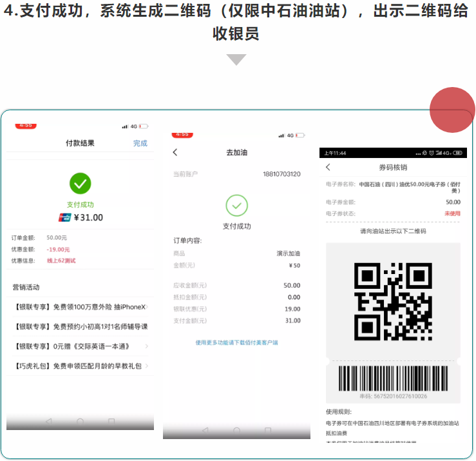The image size is (476, 461).
Task: Tap the QR code for the gas station
Action: [x=393, y=300]
